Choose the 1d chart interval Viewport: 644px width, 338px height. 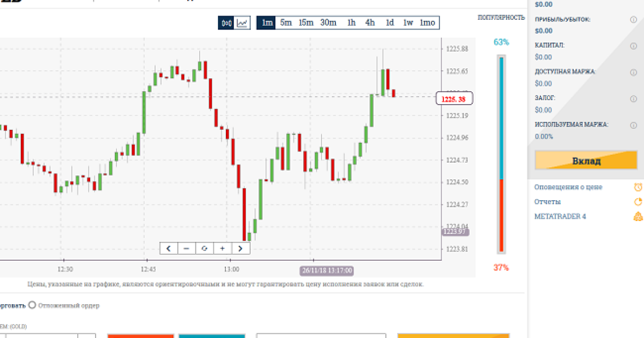click(390, 23)
